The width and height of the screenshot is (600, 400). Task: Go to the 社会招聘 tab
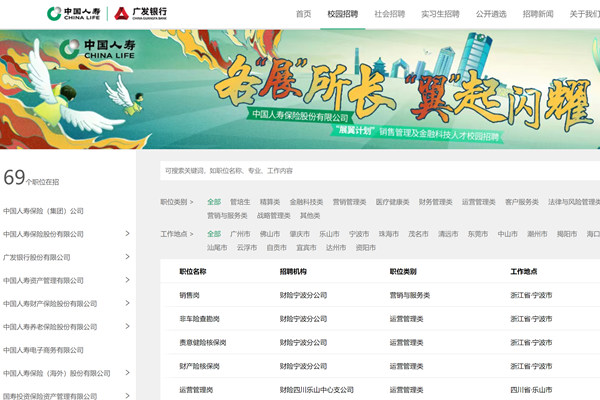tap(390, 14)
